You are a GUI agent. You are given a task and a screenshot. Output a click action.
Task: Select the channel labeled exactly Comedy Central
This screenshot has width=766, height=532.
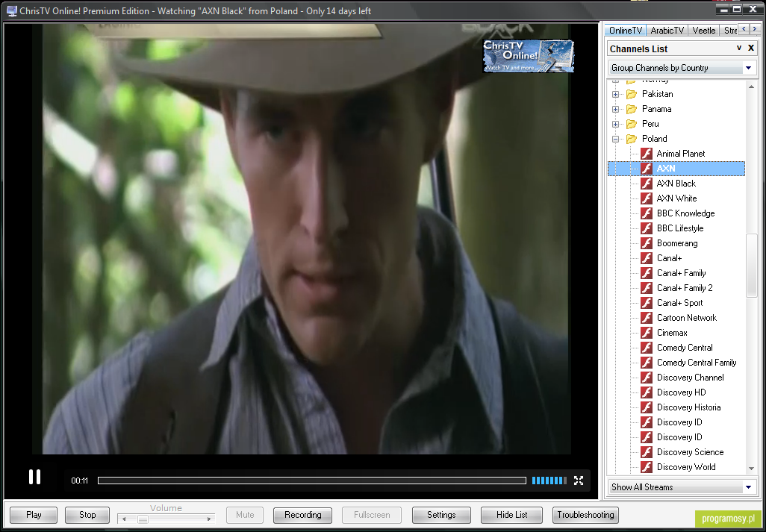[685, 348]
